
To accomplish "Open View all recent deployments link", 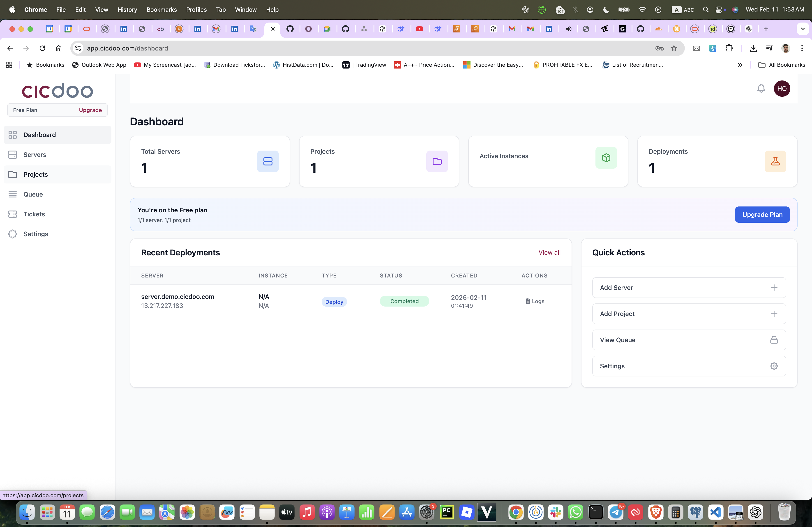I will (x=549, y=253).
